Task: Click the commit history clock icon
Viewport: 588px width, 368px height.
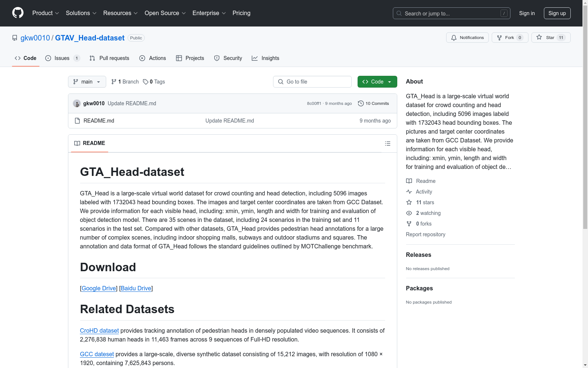Action: click(361, 103)
